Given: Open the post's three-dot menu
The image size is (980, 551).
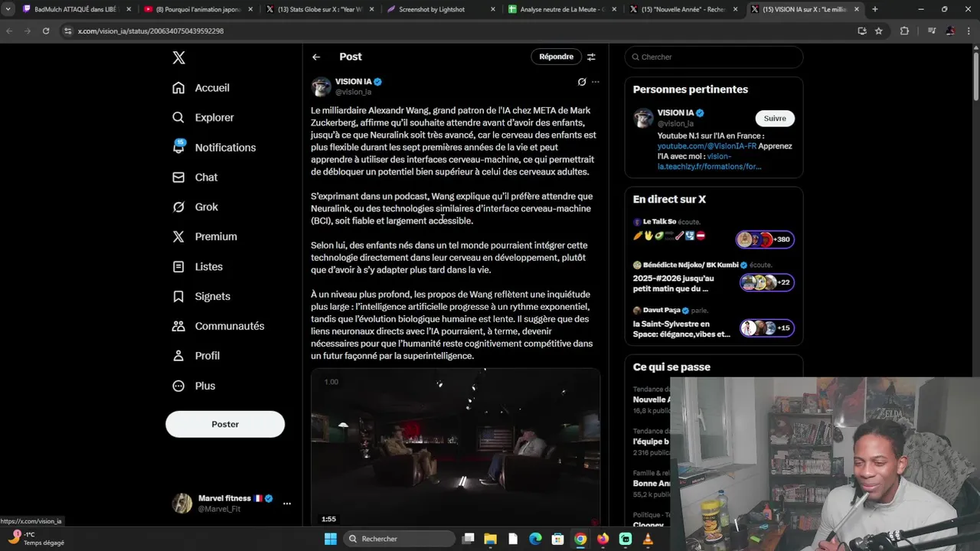Looking at the screenshot, I should point(596,82).
